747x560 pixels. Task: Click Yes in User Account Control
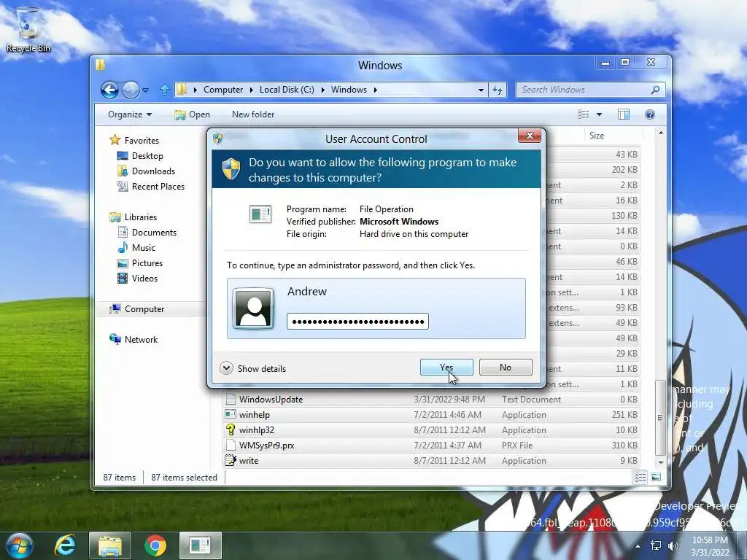[446, 367]
